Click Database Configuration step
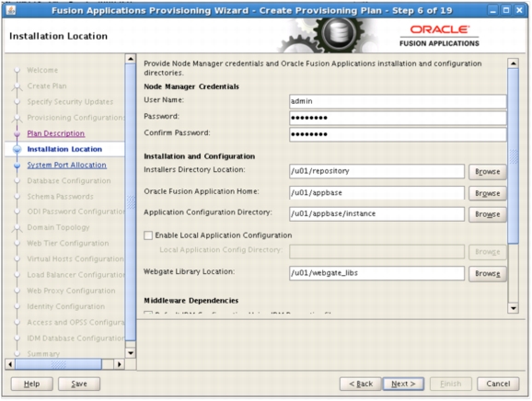 (x=69, y=180)
